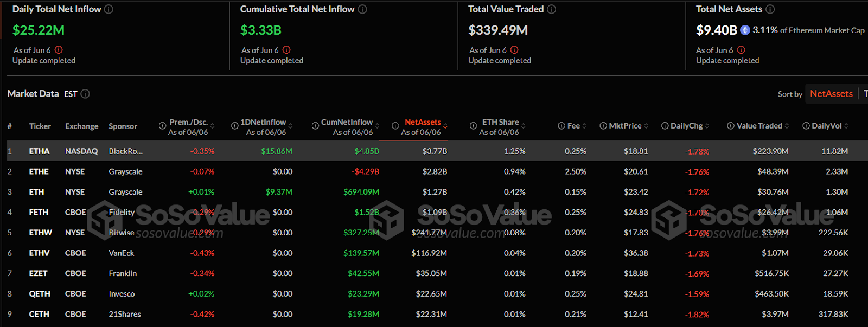Click info icon beside Total Net Assets
Image resolution: width=868 pixels, height=327 pixels.
tap(770, 9)
